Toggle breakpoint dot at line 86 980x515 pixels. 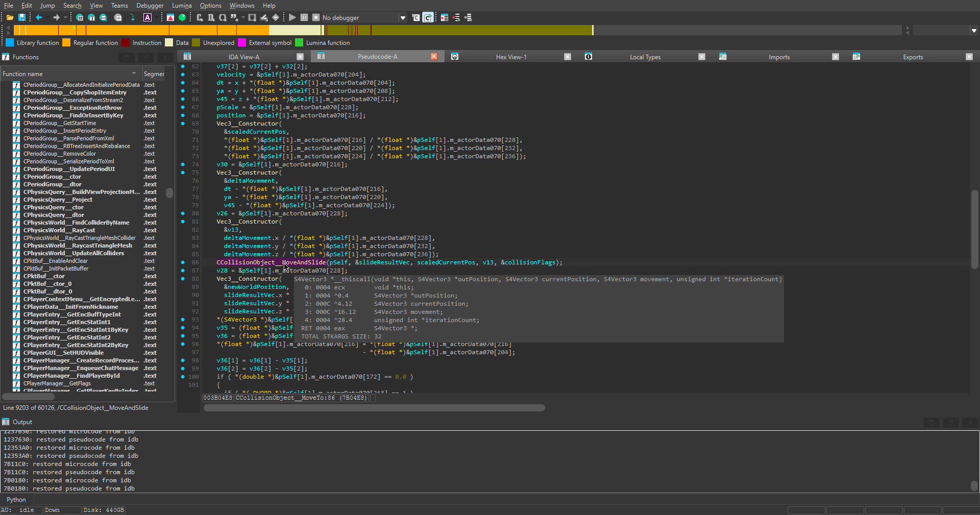(183, 262)
